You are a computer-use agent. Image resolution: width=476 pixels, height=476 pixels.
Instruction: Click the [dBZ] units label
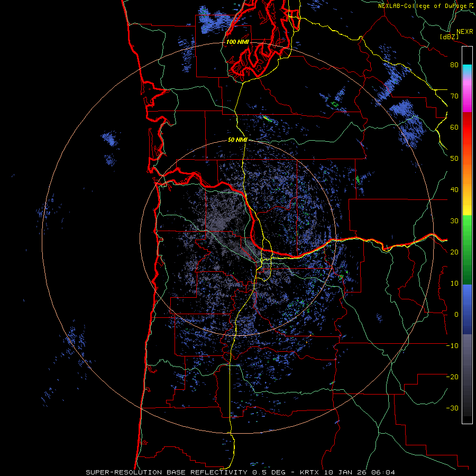449,36
